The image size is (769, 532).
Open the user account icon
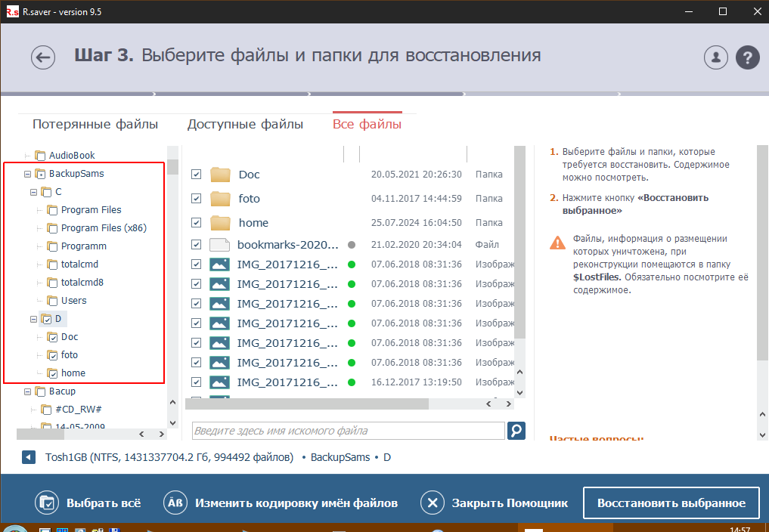715,57
